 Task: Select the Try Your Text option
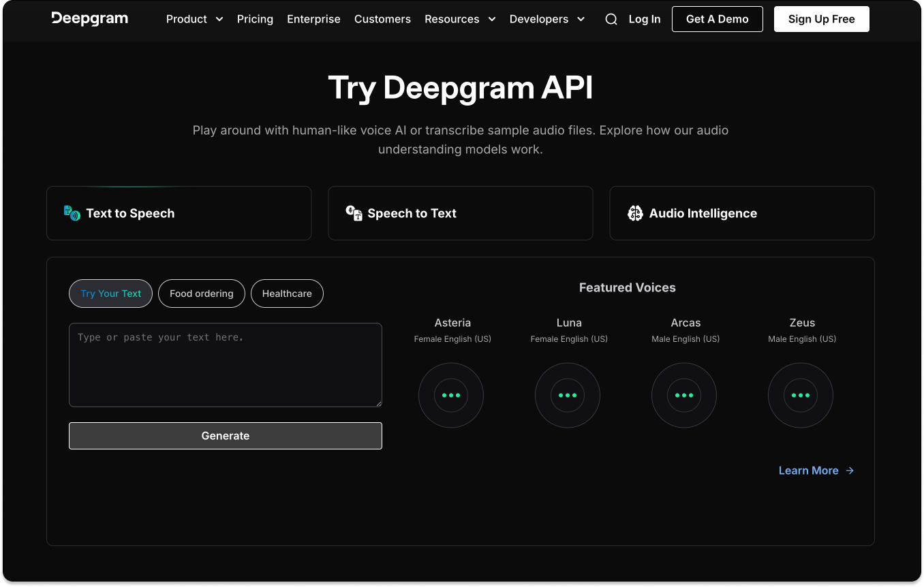click(111, 293)
